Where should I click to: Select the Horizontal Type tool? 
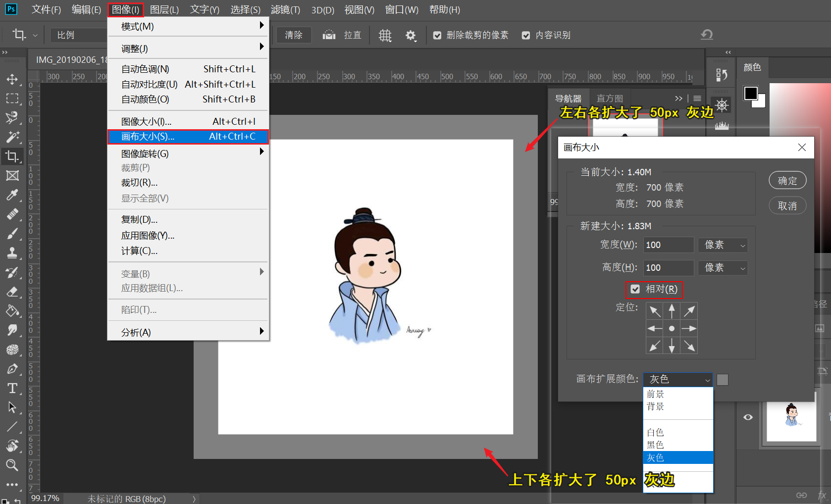tap(12, 388)
